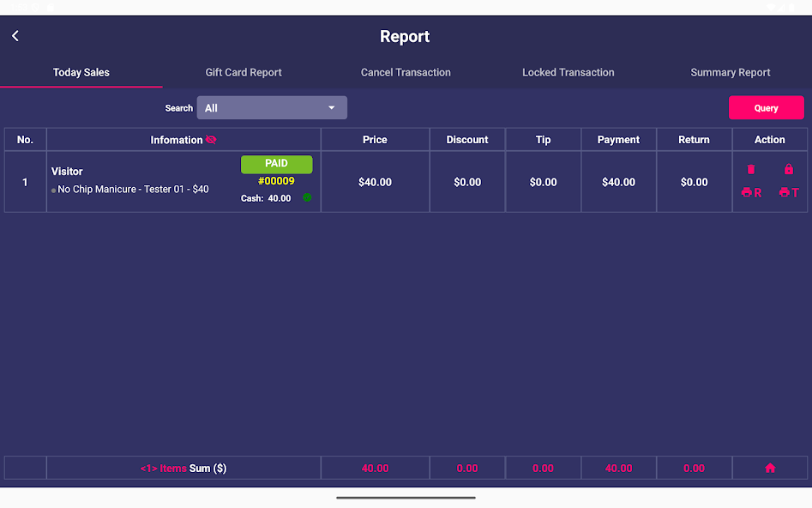Image resolution: width=812 pixels, height=508 pixels.
Task: Delete transaction #00009 with the trash icon
Action: [751, 170]
